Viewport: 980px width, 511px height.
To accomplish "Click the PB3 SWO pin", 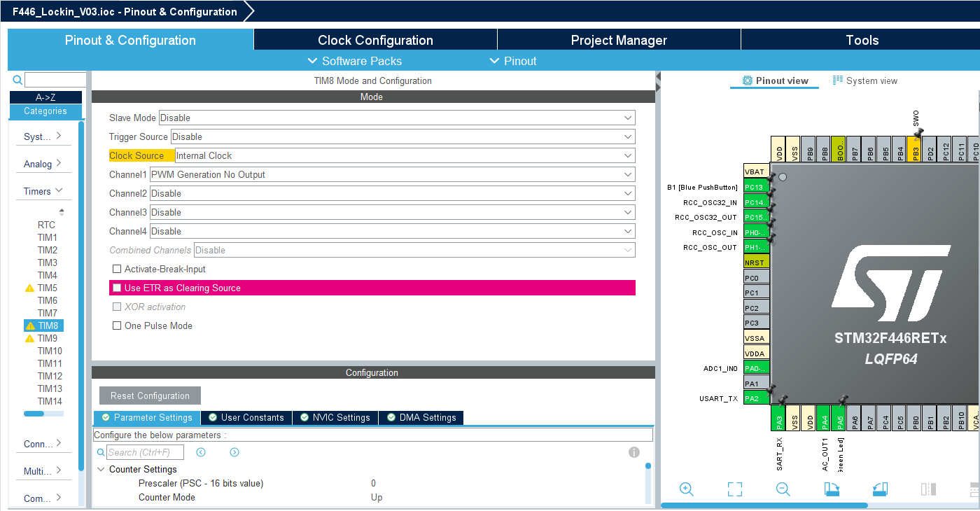I will tap(916, 149).
